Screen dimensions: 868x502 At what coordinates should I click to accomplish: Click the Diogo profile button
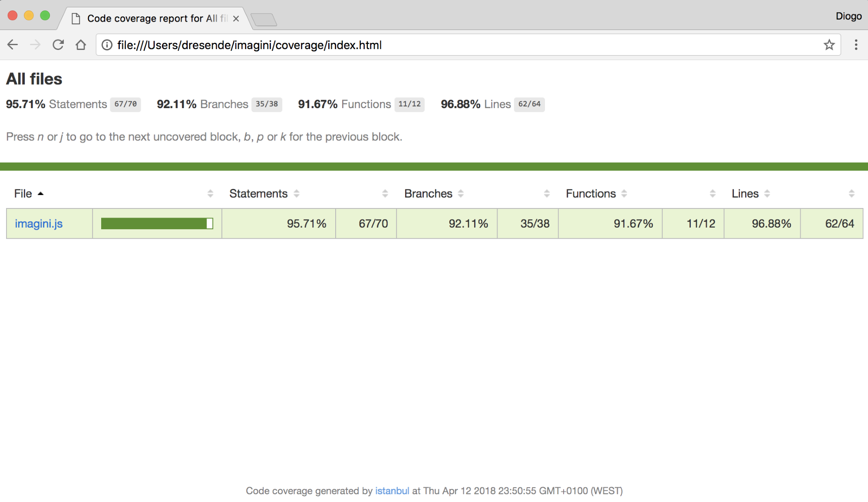[x=848, y=16]
